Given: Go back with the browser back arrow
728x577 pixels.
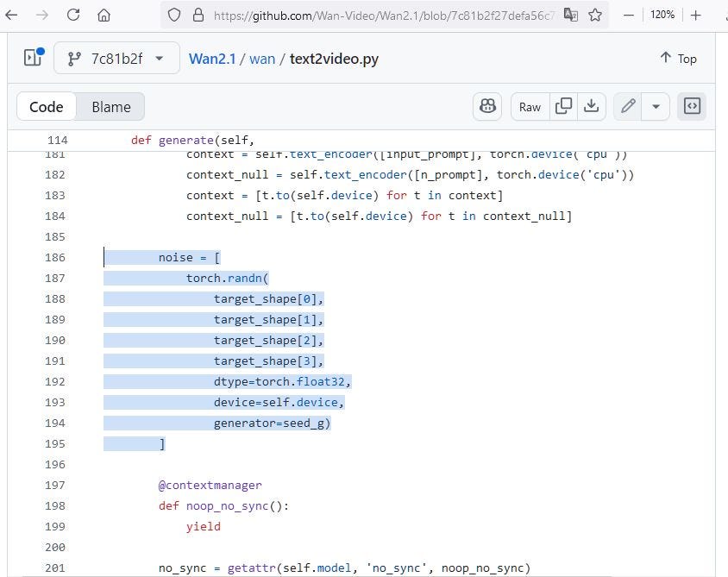Looking at the screenshot, I should pos(11,16).
